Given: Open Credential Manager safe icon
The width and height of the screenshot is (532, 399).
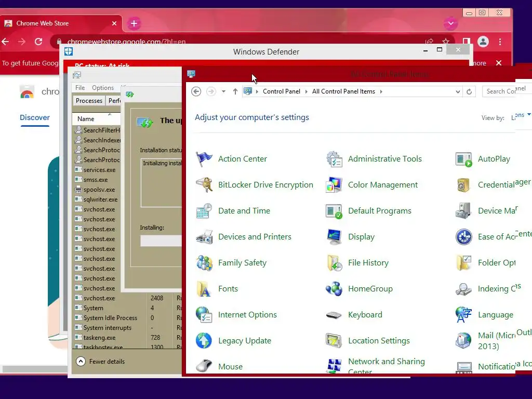Looking at the screenshot, I should [x=464, y=185].
